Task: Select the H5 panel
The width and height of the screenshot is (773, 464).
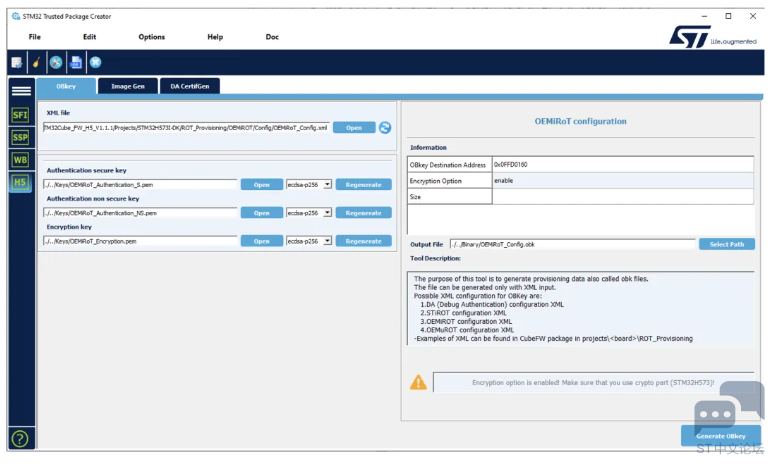Action: click(x=20, y=182)
